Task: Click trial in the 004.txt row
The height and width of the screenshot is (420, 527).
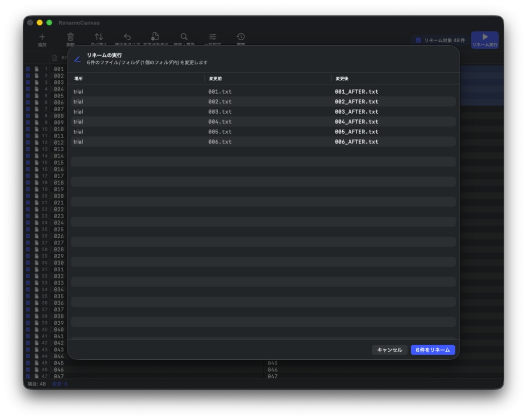Action: coord(78,121)
